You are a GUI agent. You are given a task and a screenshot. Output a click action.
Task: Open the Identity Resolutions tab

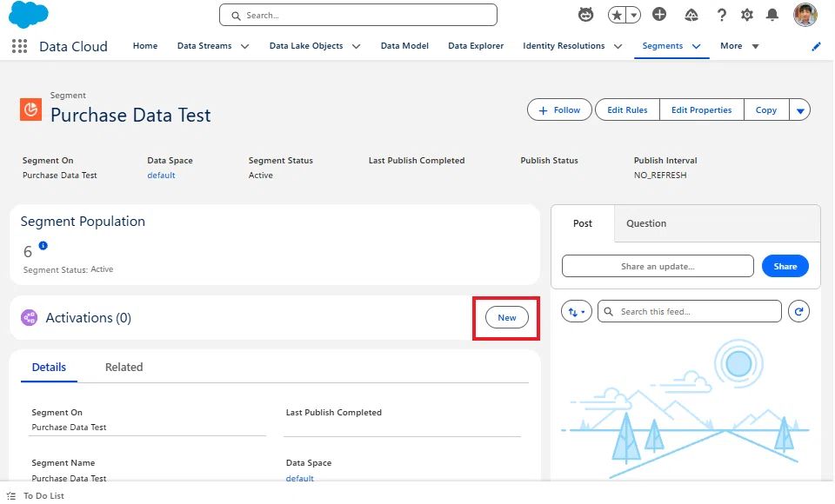[x=564, y=46]
